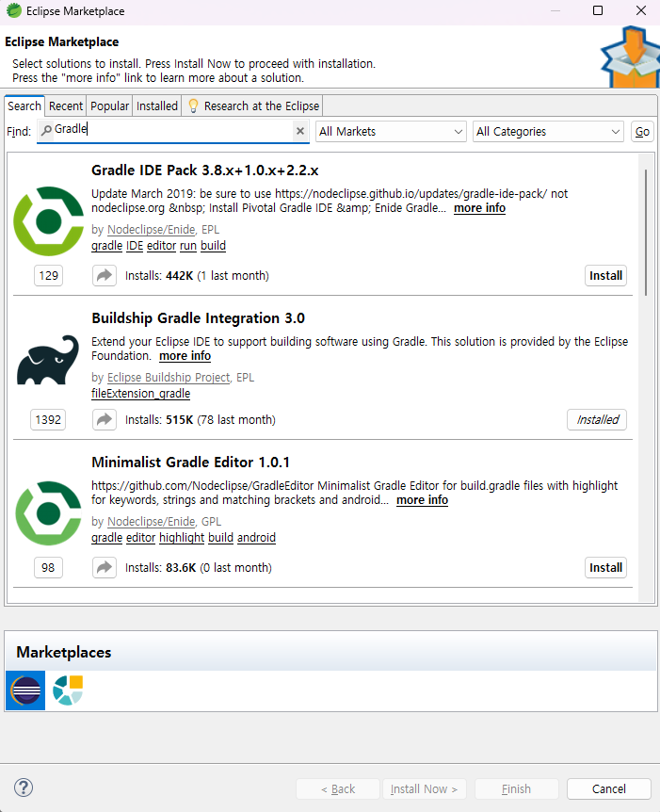The height and width of the screenshot is (812, 660).
Task: Click the Cancel button
Action: tap(609, 788)
